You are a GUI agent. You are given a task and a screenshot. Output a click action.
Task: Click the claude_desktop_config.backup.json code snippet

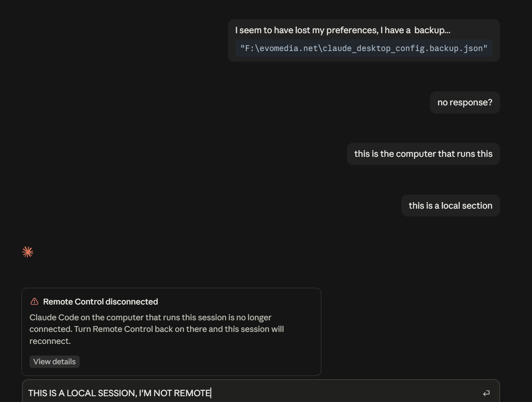(x=364, y=48)
